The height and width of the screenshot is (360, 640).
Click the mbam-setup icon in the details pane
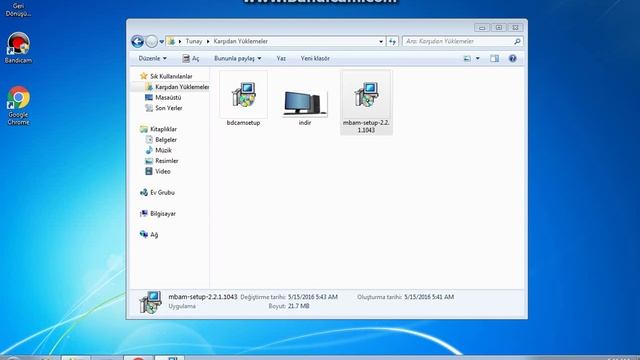tap(150, 302)
